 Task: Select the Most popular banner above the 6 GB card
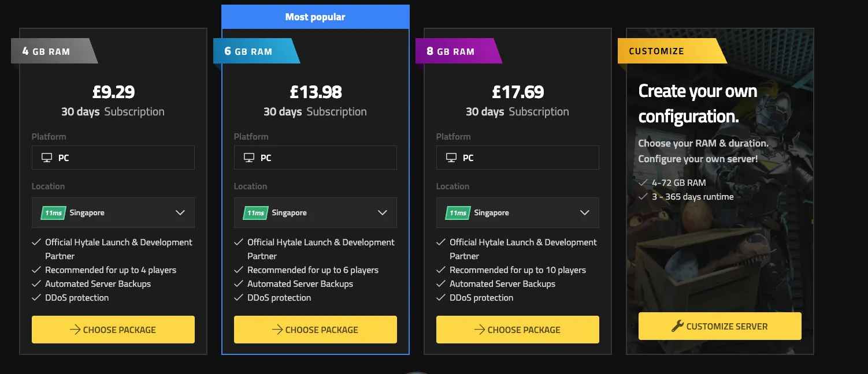[315, 16]
